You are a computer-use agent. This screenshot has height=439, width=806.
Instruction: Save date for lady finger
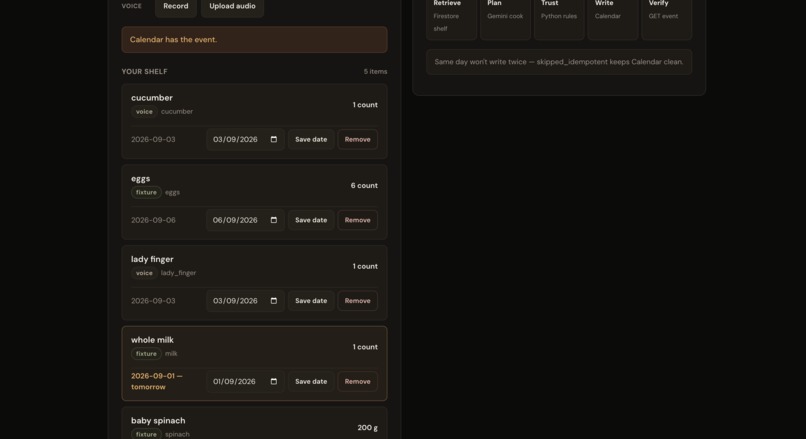pos(311,301)
